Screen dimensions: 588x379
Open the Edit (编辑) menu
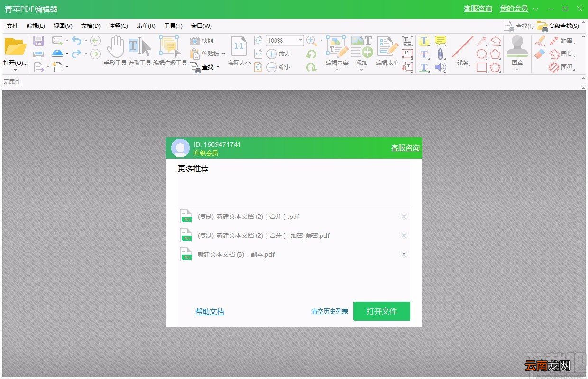point(36,26)
